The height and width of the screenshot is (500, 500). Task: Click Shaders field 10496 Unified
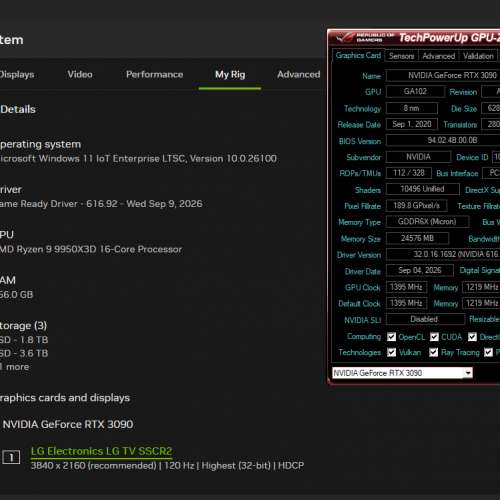[423, 189]
